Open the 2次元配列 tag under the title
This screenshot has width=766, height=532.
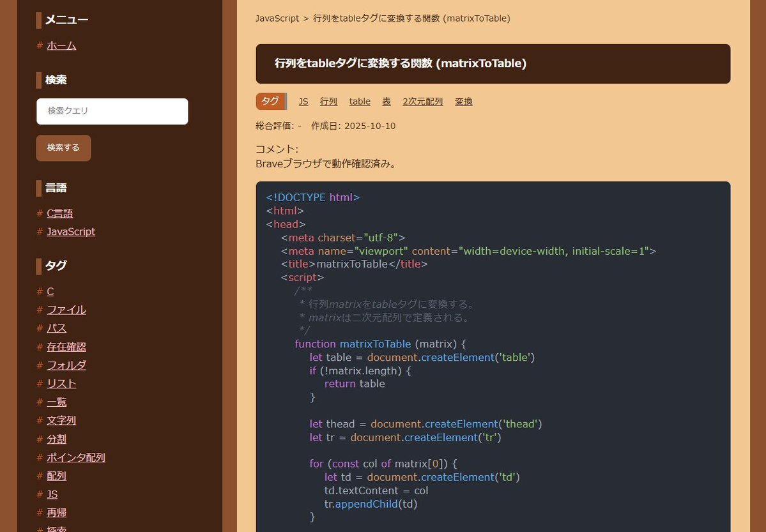422,102
